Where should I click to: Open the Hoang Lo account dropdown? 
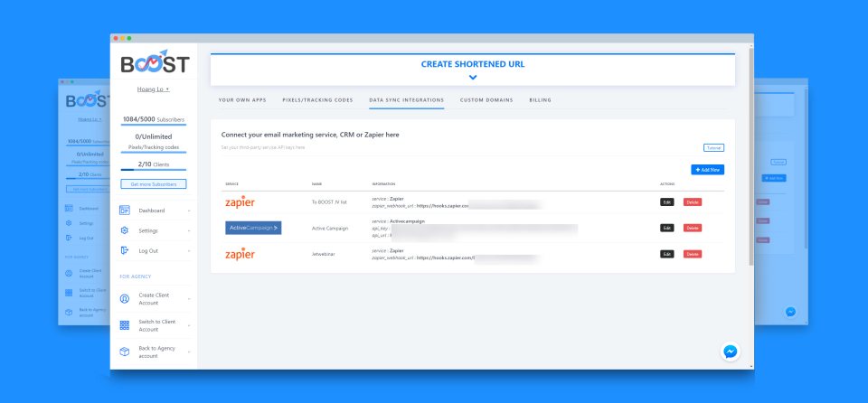[154, 89]
